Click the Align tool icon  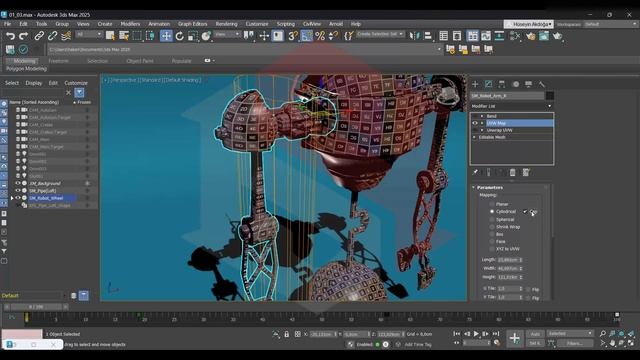coord(428,36)
